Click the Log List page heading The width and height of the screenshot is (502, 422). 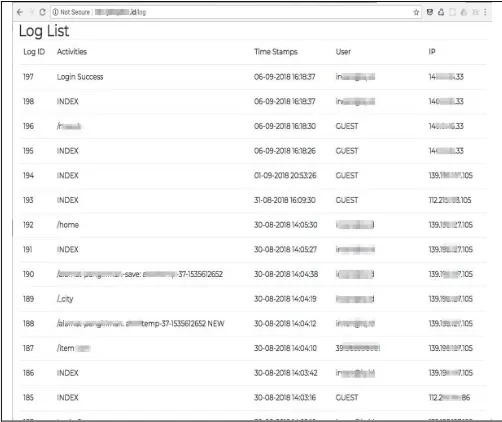[x=44, y=31]
